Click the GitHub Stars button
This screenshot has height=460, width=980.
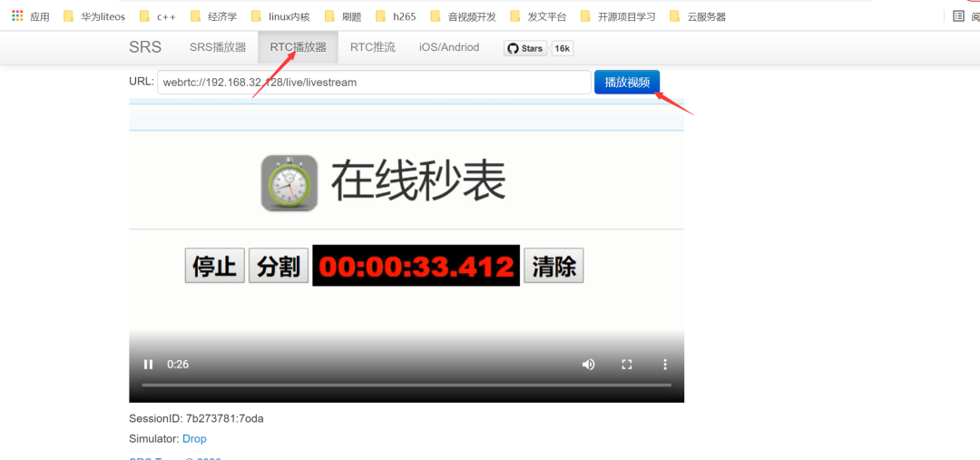tap(525, 48)
